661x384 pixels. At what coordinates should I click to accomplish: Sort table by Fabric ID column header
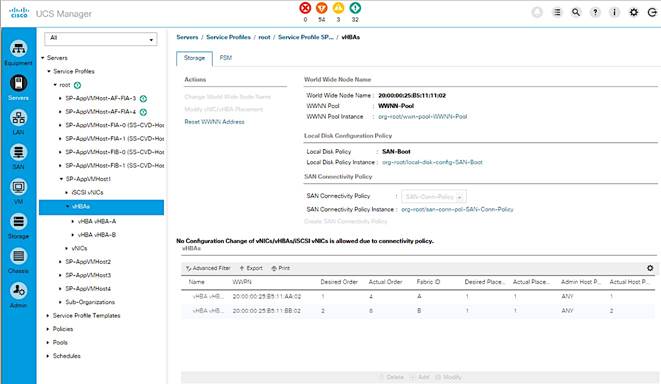(x=428, y=282)
